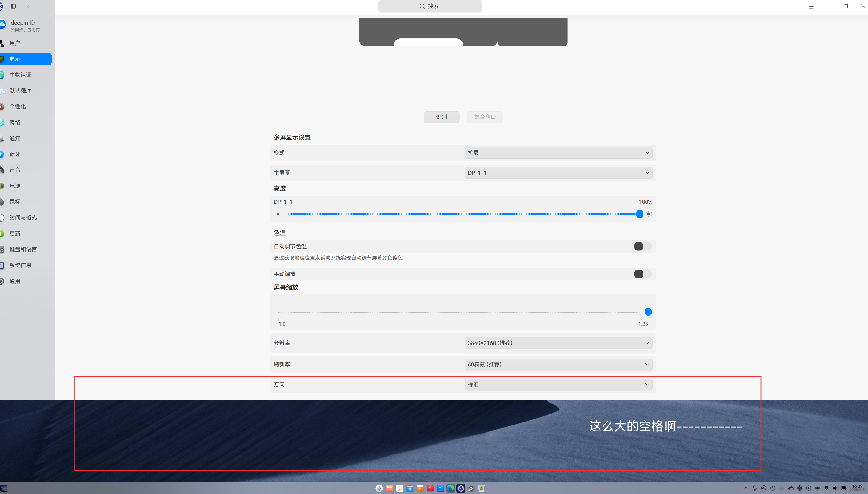
Task: Expand hidden tray icons arrow
Action: (x=746, y=488)
